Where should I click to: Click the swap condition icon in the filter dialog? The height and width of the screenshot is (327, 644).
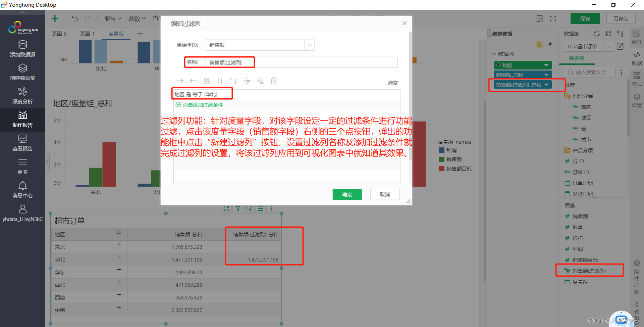pyautogui.click(x=233, y=81)
